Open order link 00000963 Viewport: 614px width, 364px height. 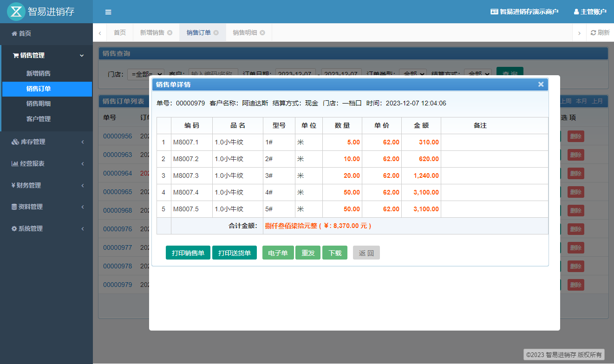coord(118,155)
